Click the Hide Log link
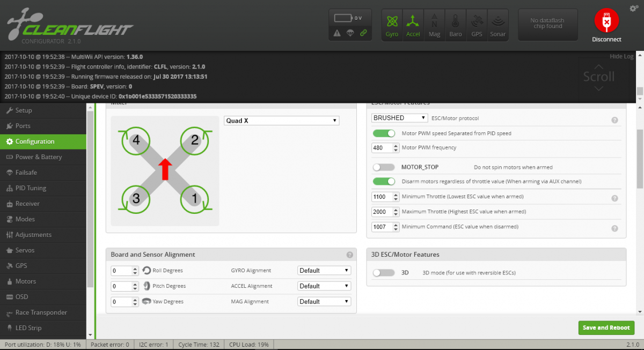Screen dimensions: 644x350 (x=621, y=56)
